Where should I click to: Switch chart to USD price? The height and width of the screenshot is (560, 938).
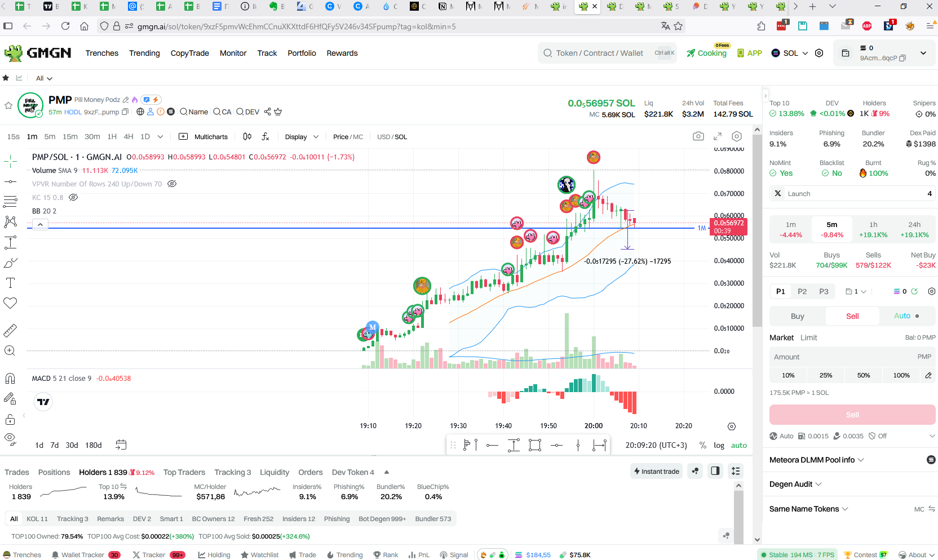(x=383, y=137)
